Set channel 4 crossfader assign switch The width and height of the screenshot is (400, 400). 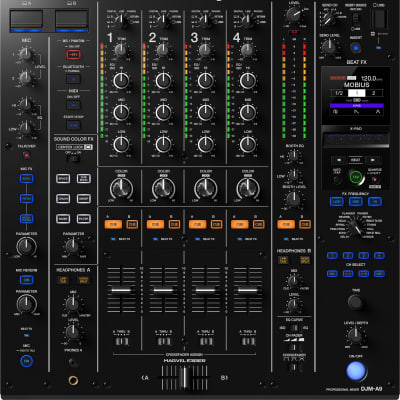248,341
